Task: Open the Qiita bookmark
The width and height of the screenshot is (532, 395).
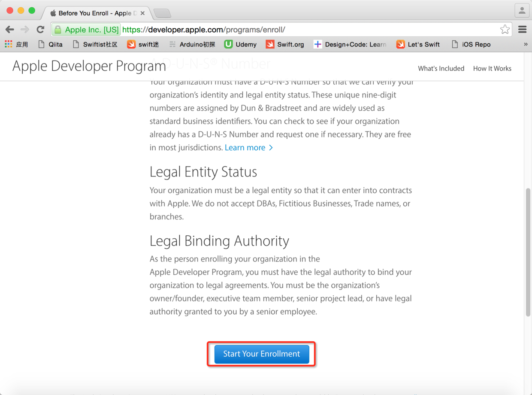Action: [x=50, y=44]
